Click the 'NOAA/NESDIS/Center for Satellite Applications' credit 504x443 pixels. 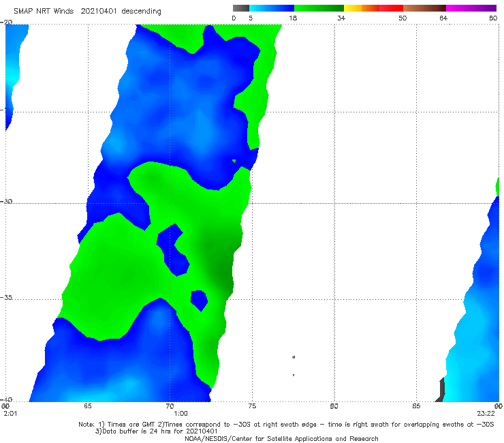[281, 439]
